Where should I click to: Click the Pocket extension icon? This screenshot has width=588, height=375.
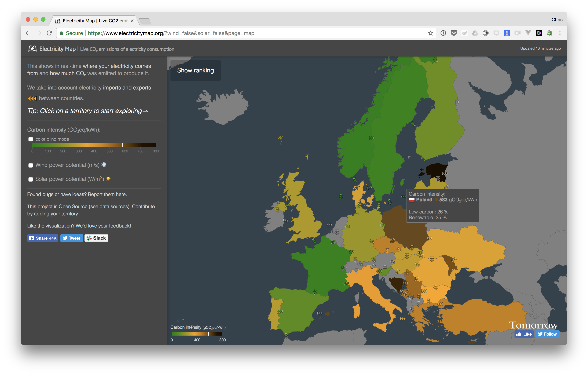pyautogui.click(x=454, y=33)
